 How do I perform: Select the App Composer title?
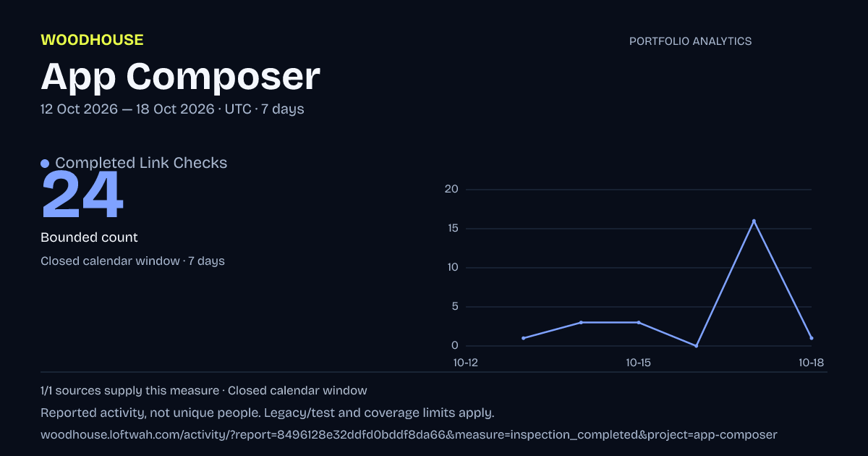click(x=180, y=76)
